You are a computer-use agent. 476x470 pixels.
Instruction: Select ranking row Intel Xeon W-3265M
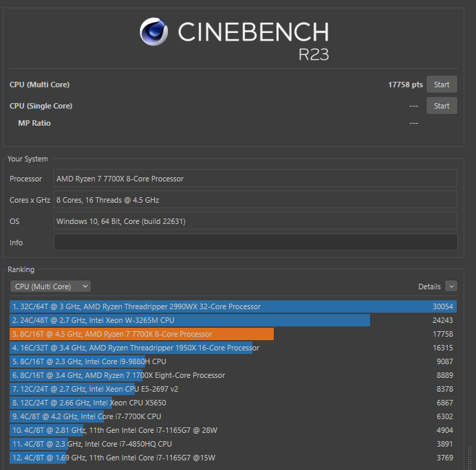[233, 320]
